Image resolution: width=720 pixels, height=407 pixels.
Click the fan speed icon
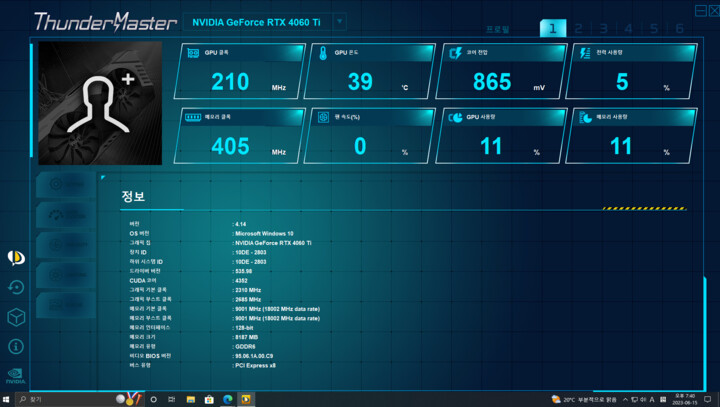tap(323, 117)
